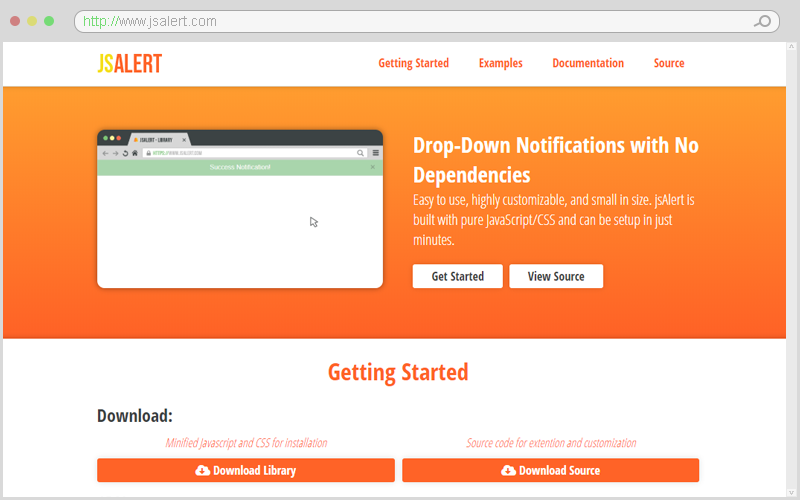Click the reload icon in the demo browser

click(x=125, y=153)
